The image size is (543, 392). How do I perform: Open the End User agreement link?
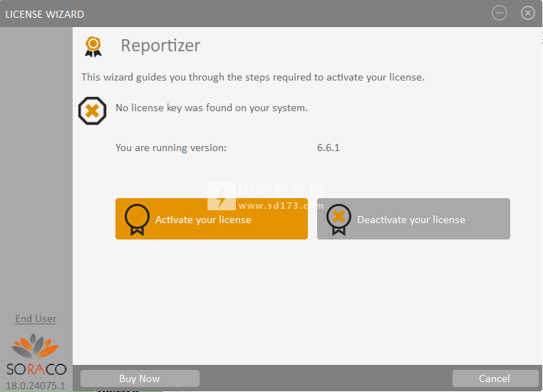click(36, 319)
